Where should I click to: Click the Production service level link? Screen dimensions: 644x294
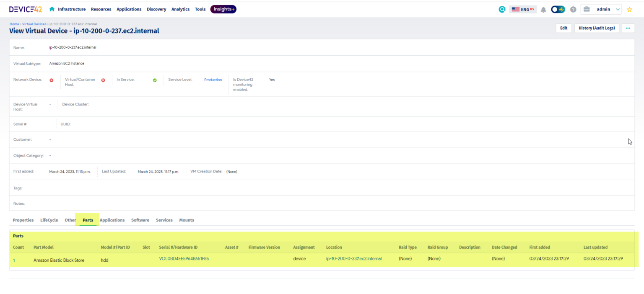(213, 80)
